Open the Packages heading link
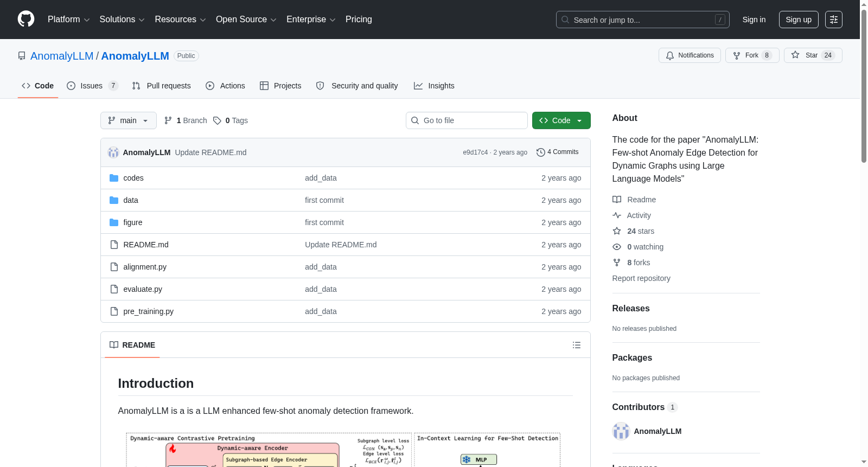The image size is (868, 467). pyautogui.click(x=632, y=357)
